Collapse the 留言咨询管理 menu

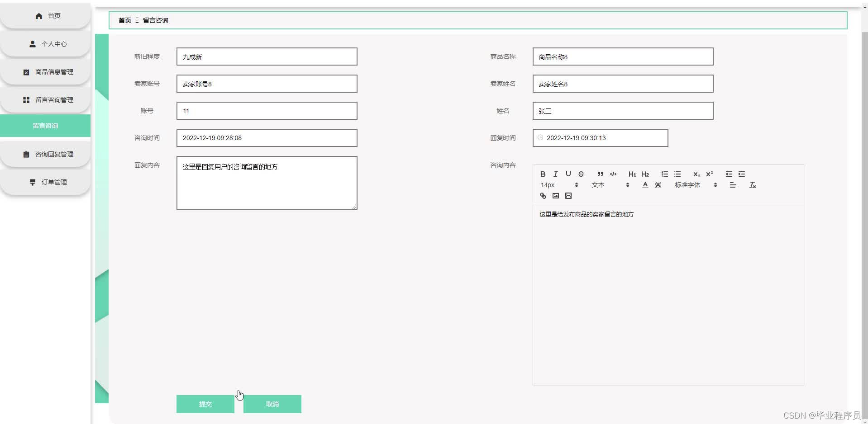click(45, 100)
